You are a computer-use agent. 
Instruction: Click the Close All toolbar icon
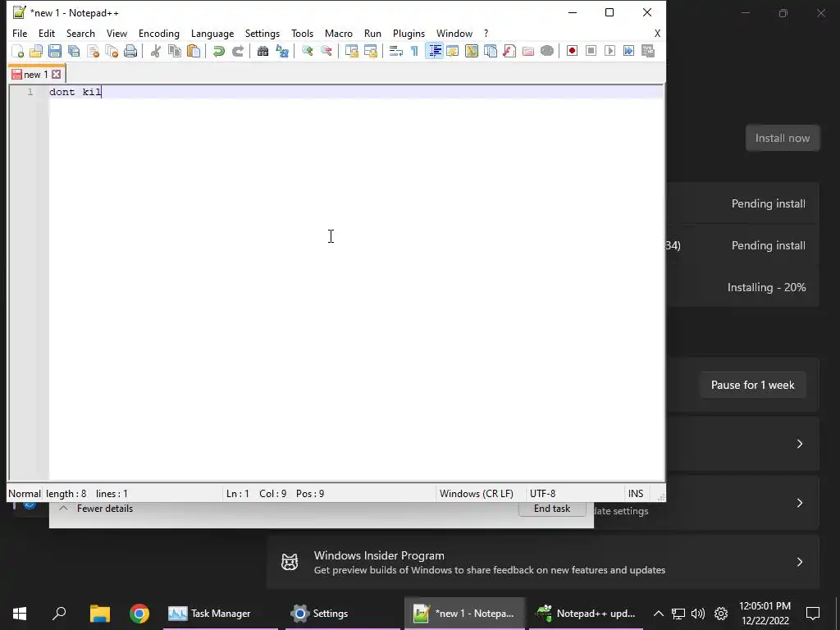(x=112, y=51)
